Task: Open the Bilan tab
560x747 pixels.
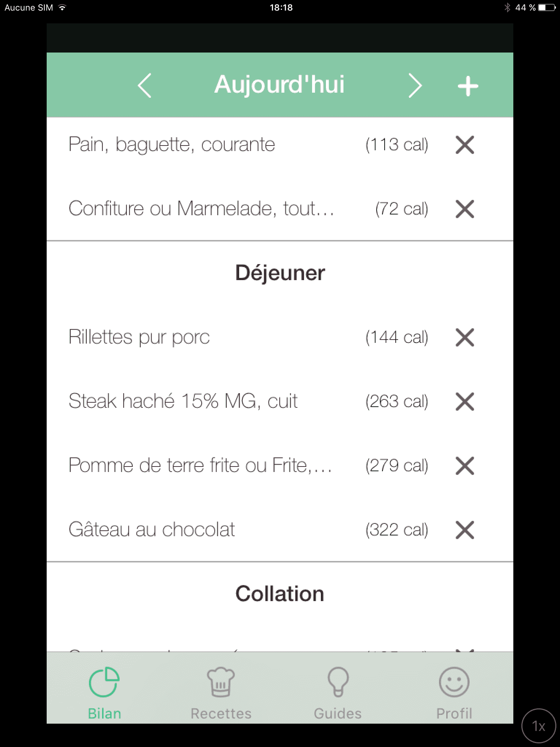Action: 104,693
